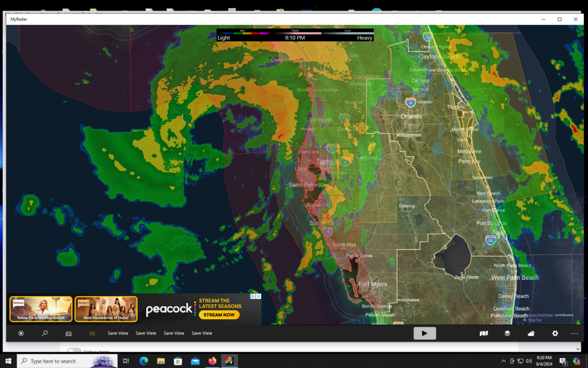Open Task View from the taskbar

pyautogui.click(x=126, y=361)
